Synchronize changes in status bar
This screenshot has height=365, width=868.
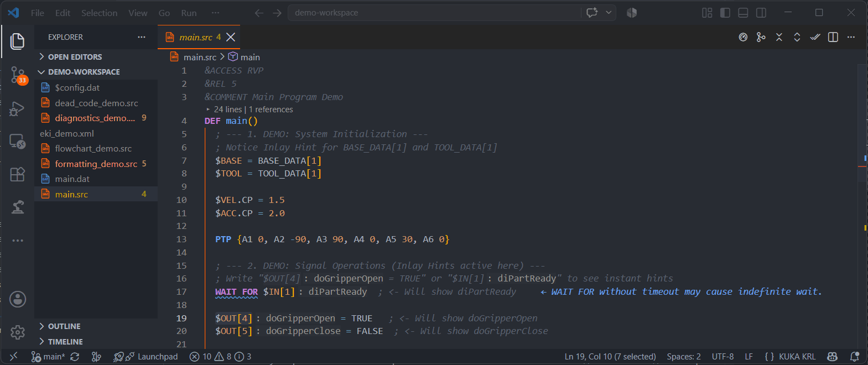coord(75,357)
